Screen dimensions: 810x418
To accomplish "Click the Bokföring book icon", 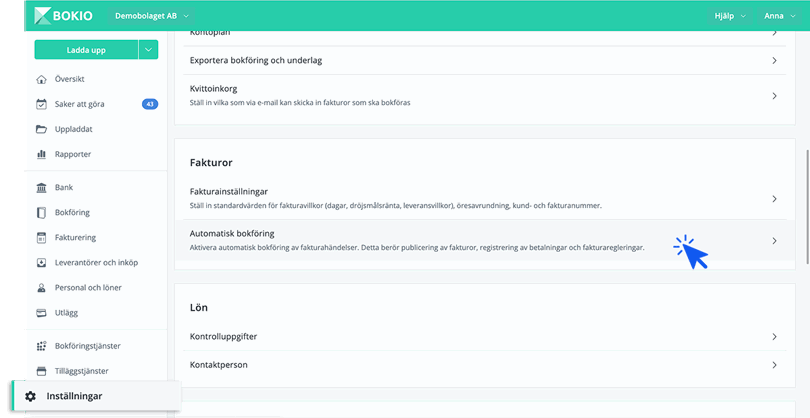I will 41,212.
